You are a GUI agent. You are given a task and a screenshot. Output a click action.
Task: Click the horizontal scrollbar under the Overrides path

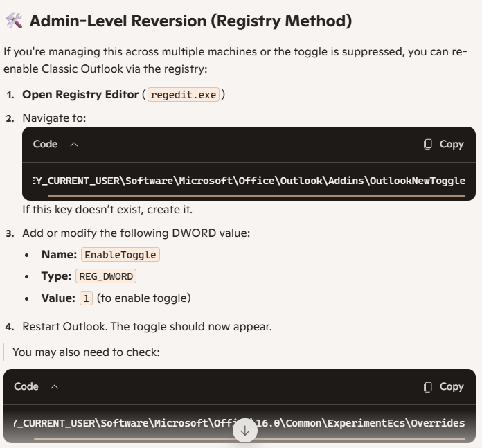click(249, 439)
